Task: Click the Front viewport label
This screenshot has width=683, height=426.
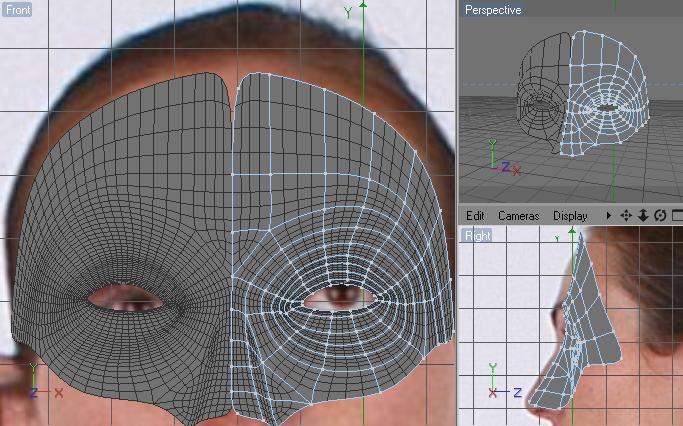Action: coord(17,10)
